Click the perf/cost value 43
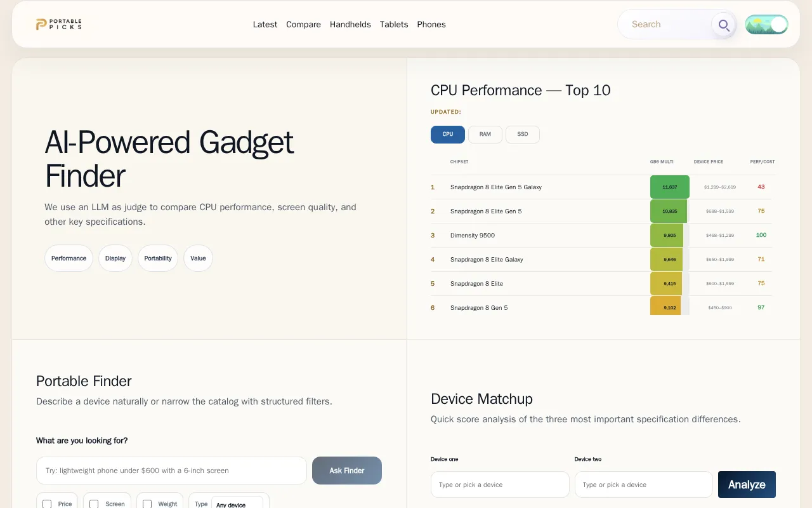The height and width of the screenshot is (508, 812). pyautogui.click(x=761, y=187)
